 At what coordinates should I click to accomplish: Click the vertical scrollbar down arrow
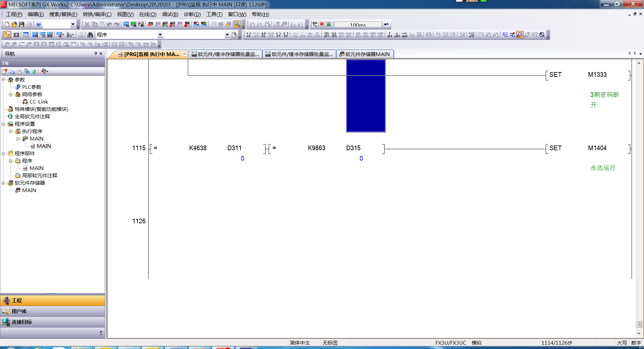(x=639, y=334)
